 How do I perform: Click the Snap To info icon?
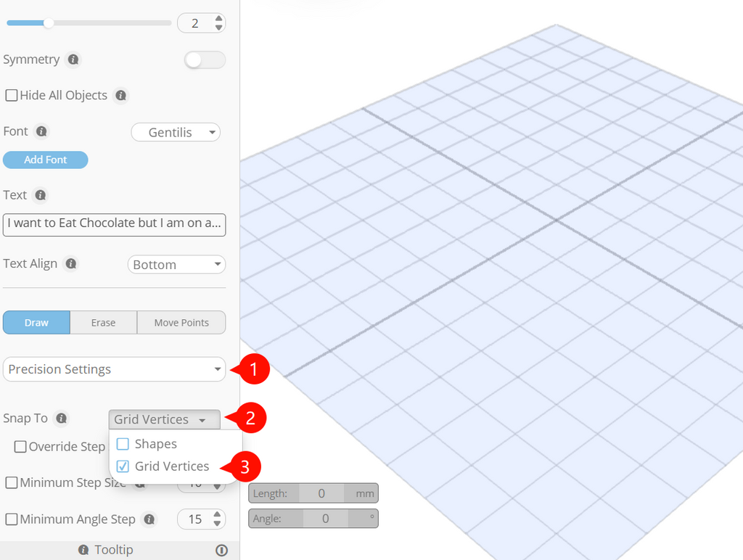(x=61, y=419)
